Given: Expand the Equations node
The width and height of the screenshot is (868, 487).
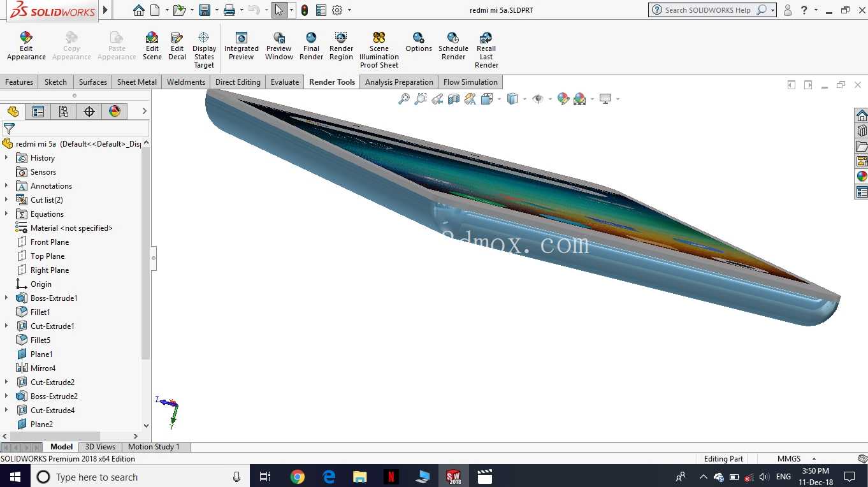Looking at the screenshot, I should tap(6, 214).
